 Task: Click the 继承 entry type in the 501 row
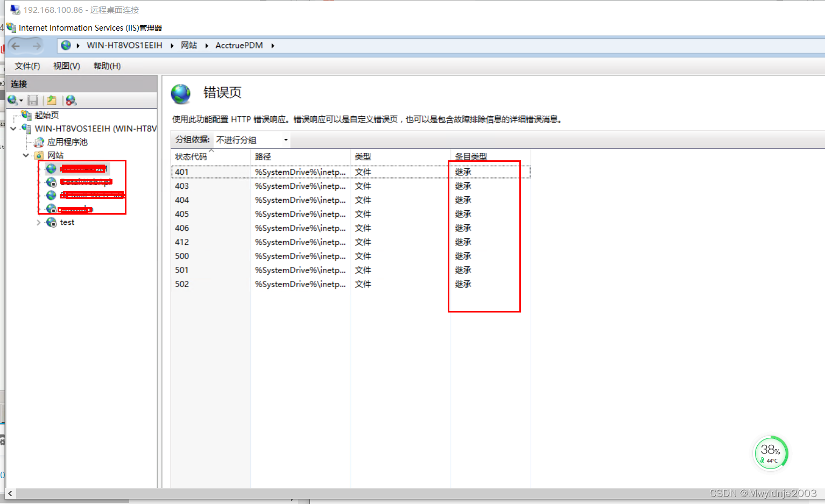click(463, 270)
